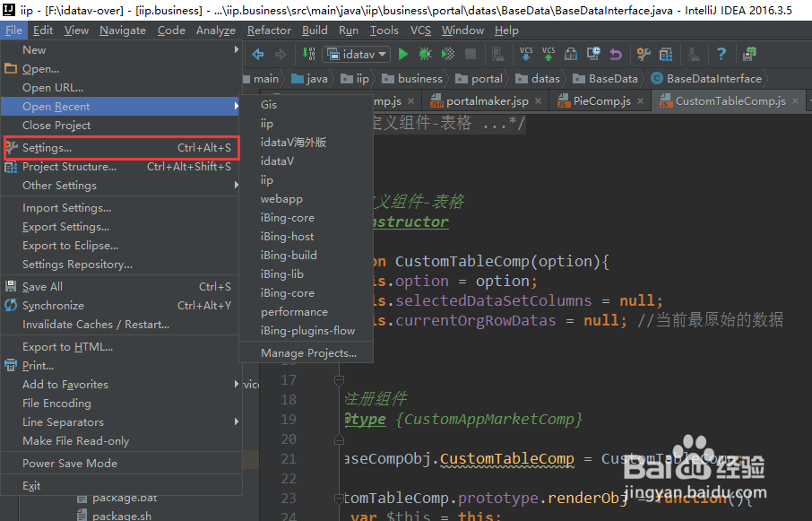The height and width of the screenshot is (521, 812).
Task: Open recent project idataV海外版
Action: (294, 143)
